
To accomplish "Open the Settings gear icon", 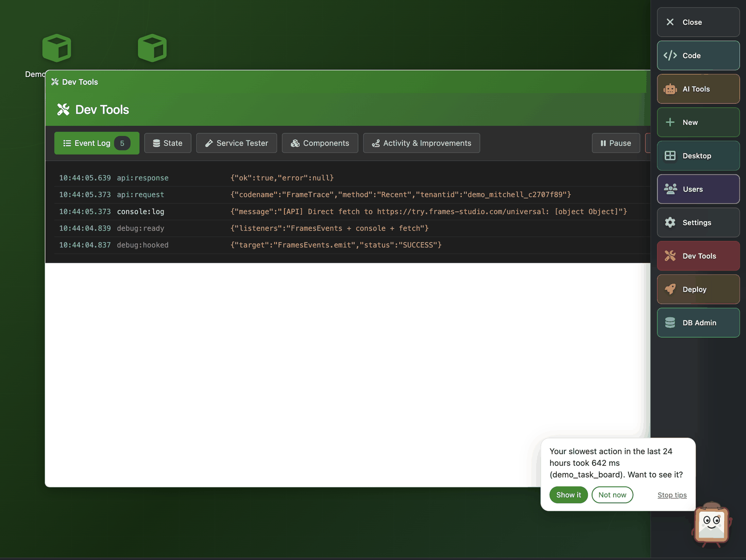I will [670, 222].
